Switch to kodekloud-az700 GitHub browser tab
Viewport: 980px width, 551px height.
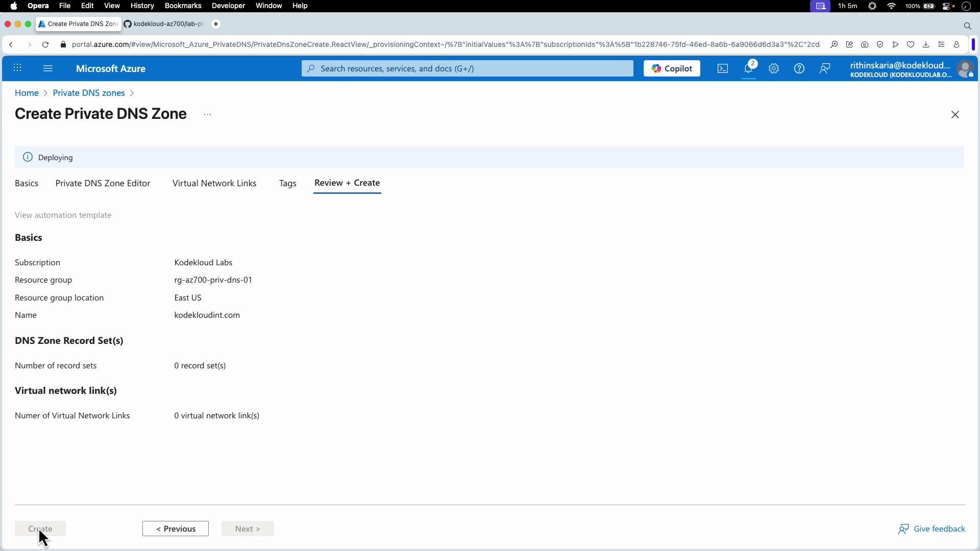tap(164, 24)
